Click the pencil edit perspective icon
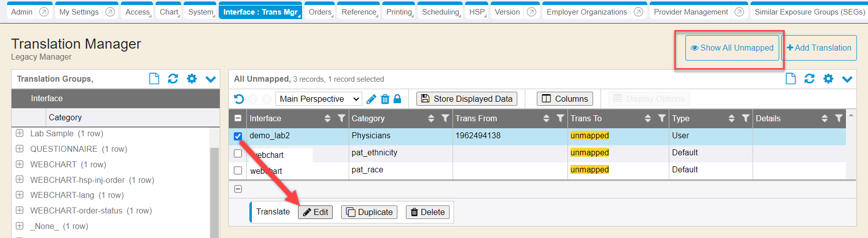This screenshot has height=238, width=868. [x=371, y=99]
